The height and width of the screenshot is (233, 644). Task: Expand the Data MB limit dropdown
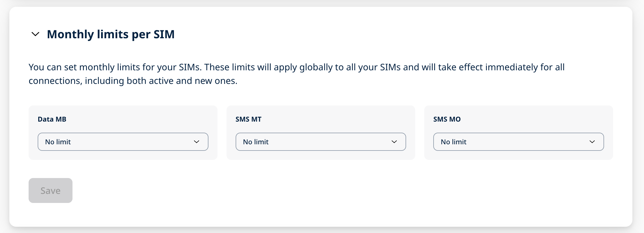123,142
